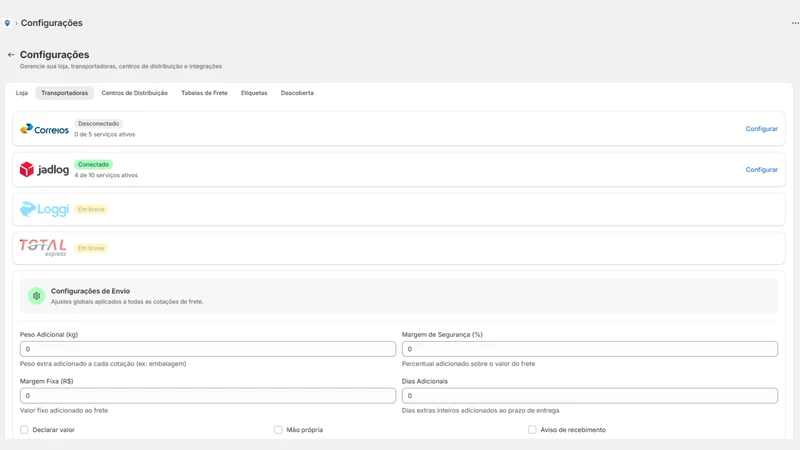
Task: Click the '0 de 5 serviços ativos' text
Action: pos(105,135)
